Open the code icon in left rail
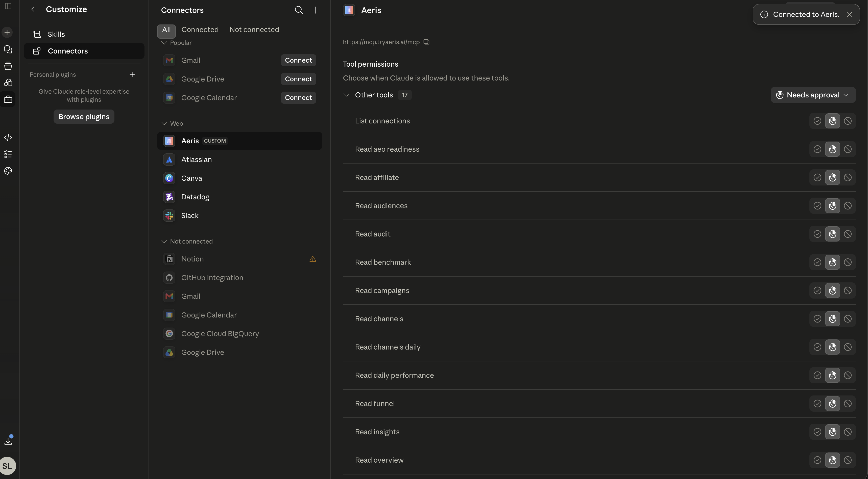Screen dimensions: 868x479 (8, 138)
